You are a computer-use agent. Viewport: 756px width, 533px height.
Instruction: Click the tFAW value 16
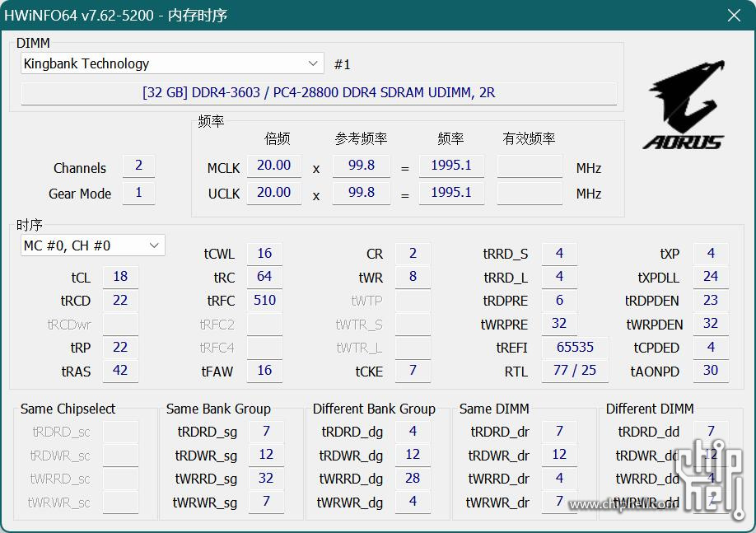(264, 371)
